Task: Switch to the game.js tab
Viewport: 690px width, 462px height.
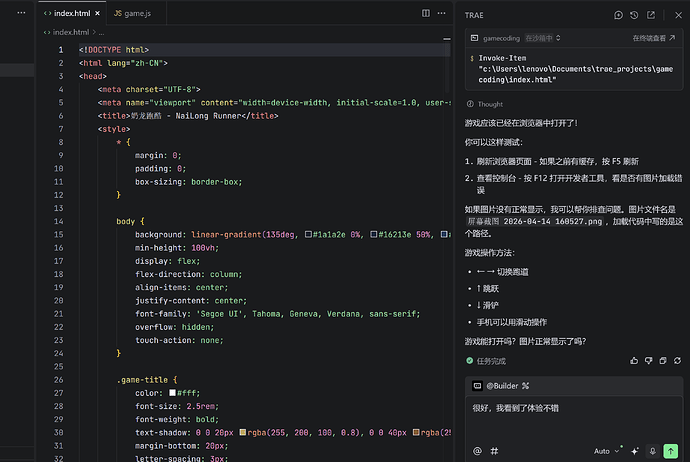Action: [x=131, y=14]
